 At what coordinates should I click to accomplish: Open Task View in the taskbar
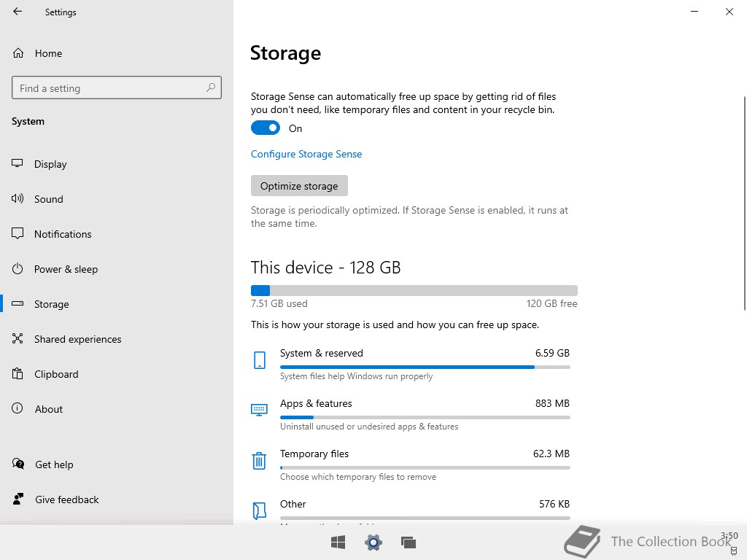point(409,542)
